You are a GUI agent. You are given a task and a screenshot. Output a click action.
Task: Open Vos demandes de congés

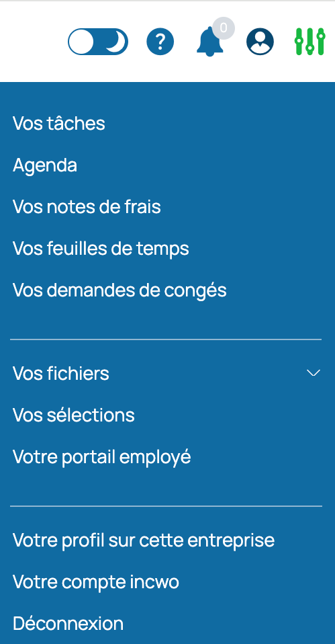(119, 291)
